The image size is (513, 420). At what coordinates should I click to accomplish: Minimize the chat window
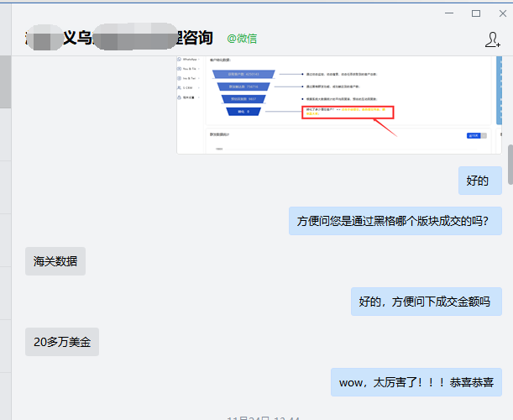click(449, 13)
